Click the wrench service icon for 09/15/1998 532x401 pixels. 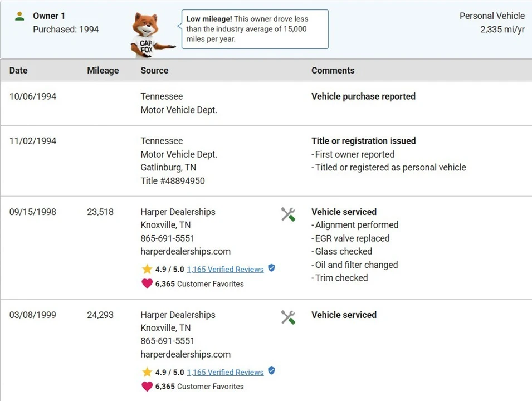[288, 214]
